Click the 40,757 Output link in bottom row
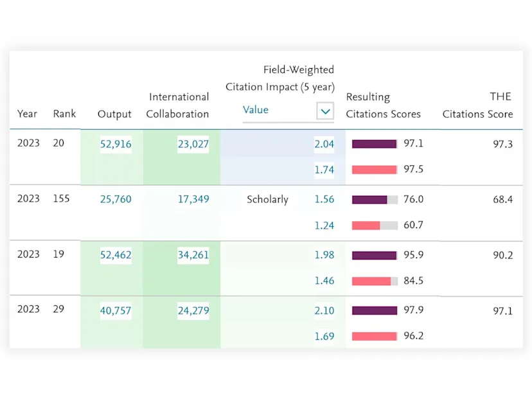Viewport: 532px width, 399px height. coord(115,310)
